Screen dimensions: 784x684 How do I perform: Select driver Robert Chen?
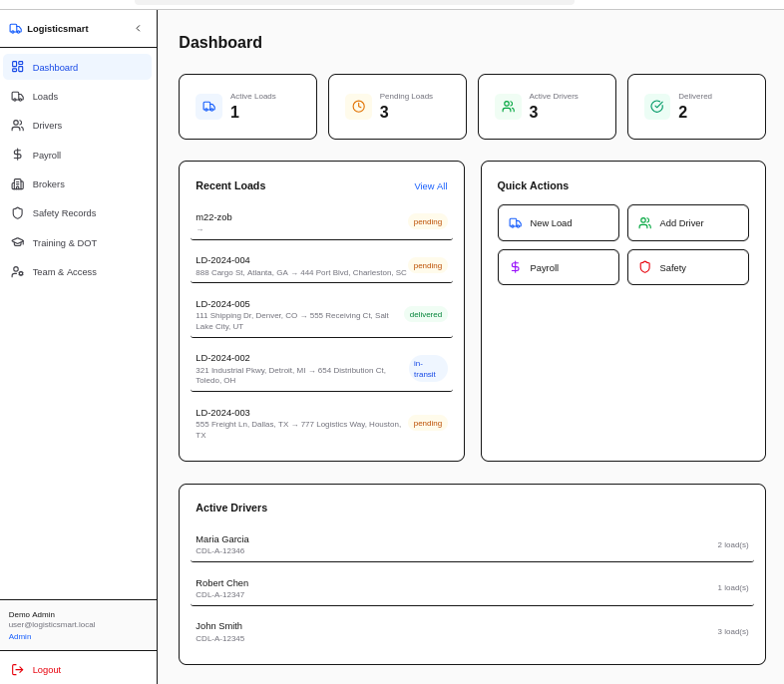coord(472,588)
